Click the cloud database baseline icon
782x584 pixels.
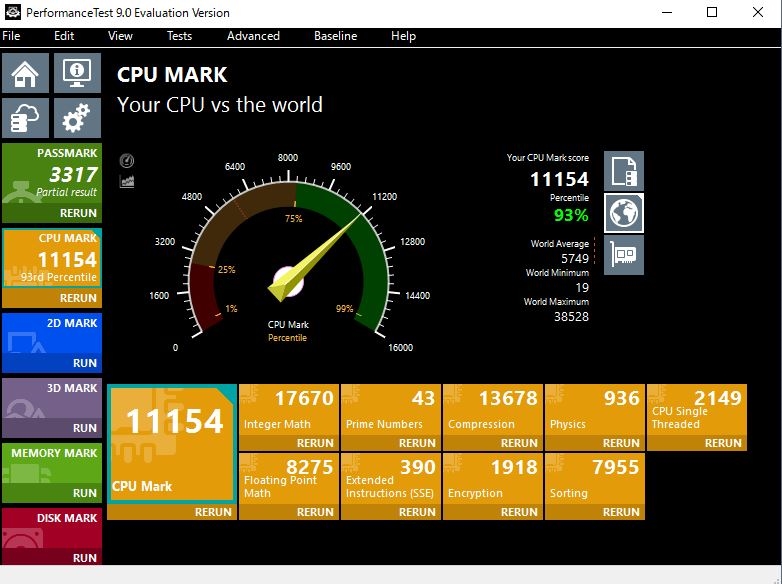pyautogui.click(x=25, y=118)
